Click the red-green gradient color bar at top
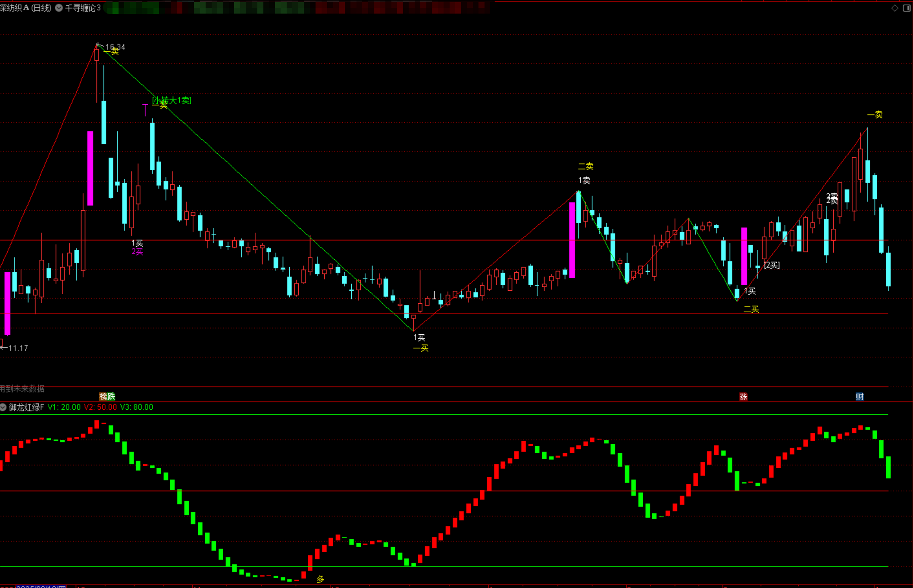This screenshot has height=588, width=913. [x=297, y=8]
